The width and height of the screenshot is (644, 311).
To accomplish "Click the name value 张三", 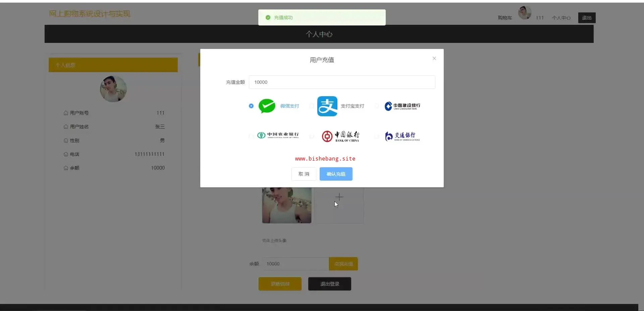I will [x=160, y=127].
